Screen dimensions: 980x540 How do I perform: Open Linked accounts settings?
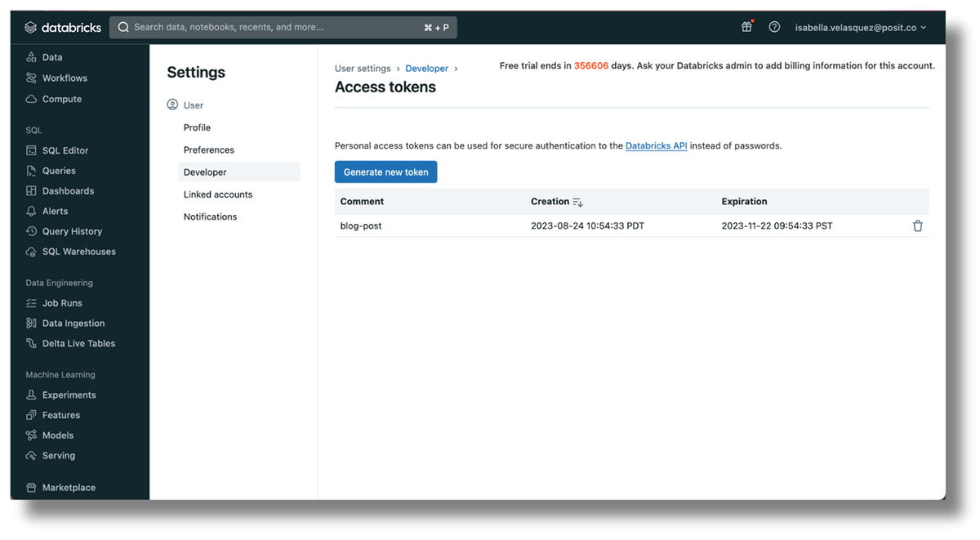point(218,194)
